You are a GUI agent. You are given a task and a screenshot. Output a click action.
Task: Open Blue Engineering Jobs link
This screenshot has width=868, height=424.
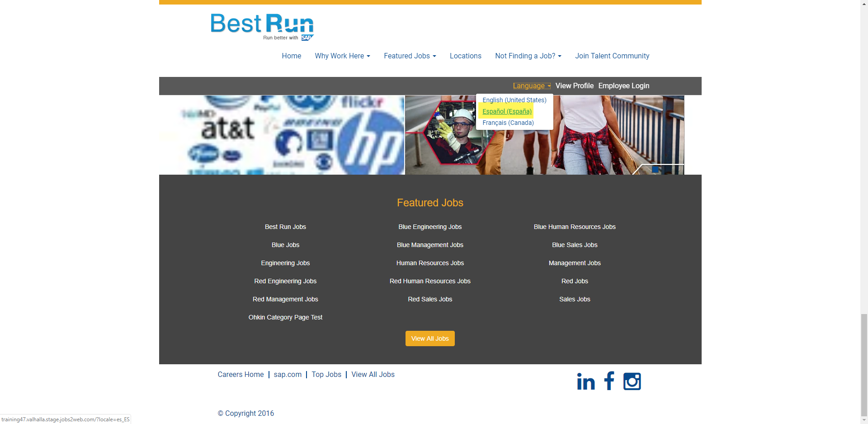tap(430, 227)
